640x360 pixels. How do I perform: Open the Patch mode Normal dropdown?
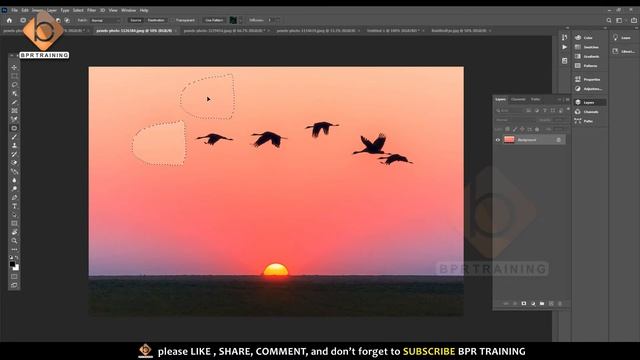tap(106, 20)
